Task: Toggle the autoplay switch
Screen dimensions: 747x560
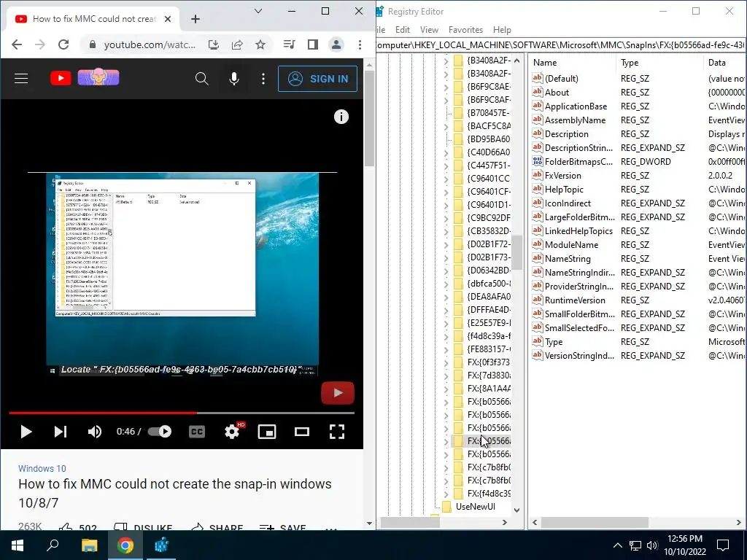Action: pyautogui.click(x=160, y=432)
